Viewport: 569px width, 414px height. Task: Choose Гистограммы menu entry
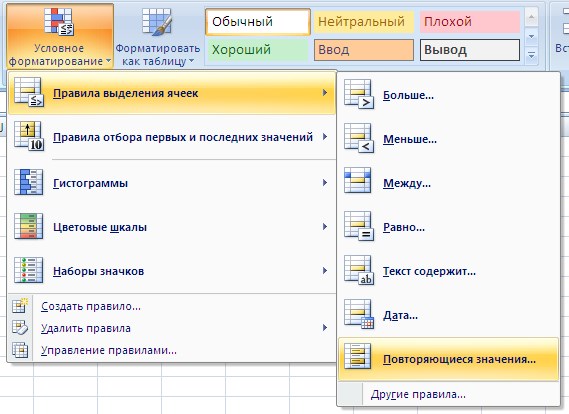pyautogui.click(x=172, y=183)
